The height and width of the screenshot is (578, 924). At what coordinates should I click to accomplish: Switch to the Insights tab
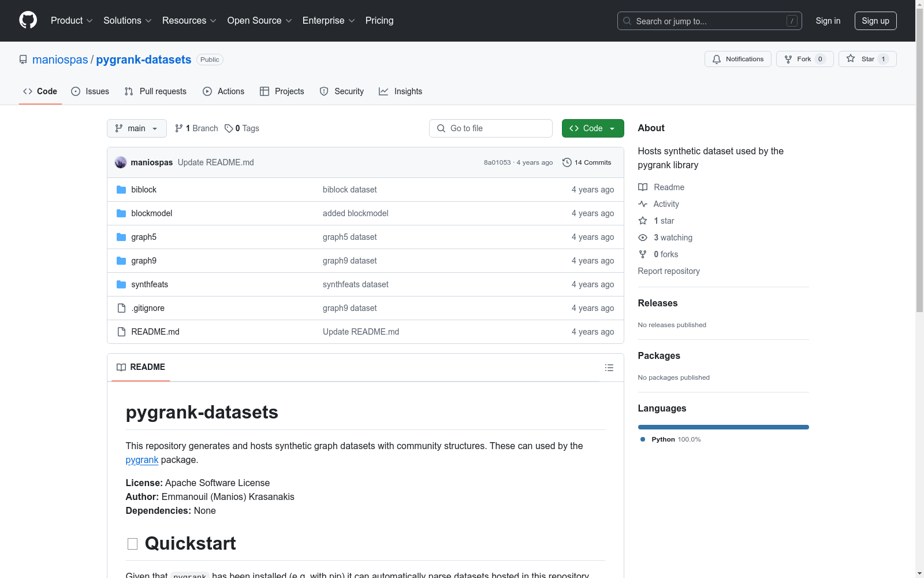click(401, 91)
